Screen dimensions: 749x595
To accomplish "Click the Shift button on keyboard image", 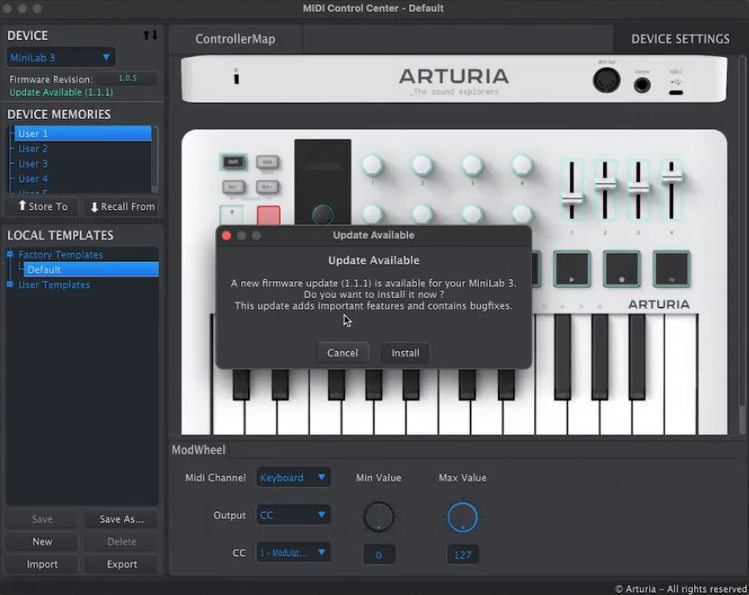I will (233, 163).
